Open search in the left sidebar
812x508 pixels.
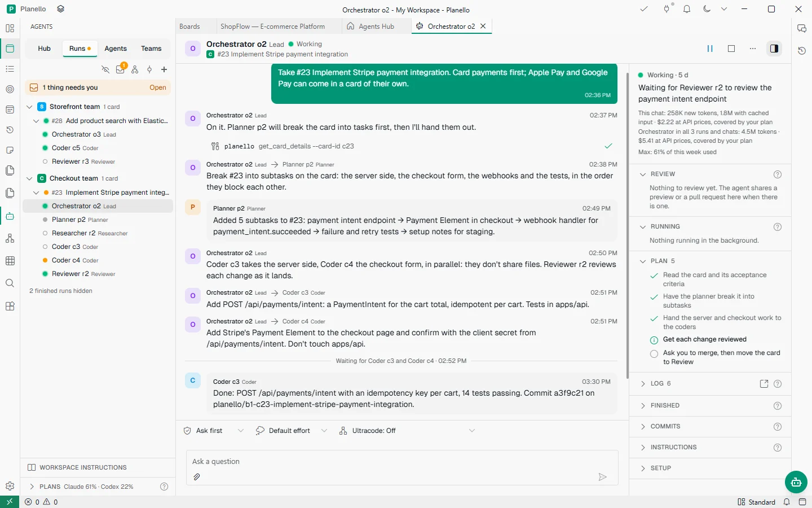click(x=10, y=283)
